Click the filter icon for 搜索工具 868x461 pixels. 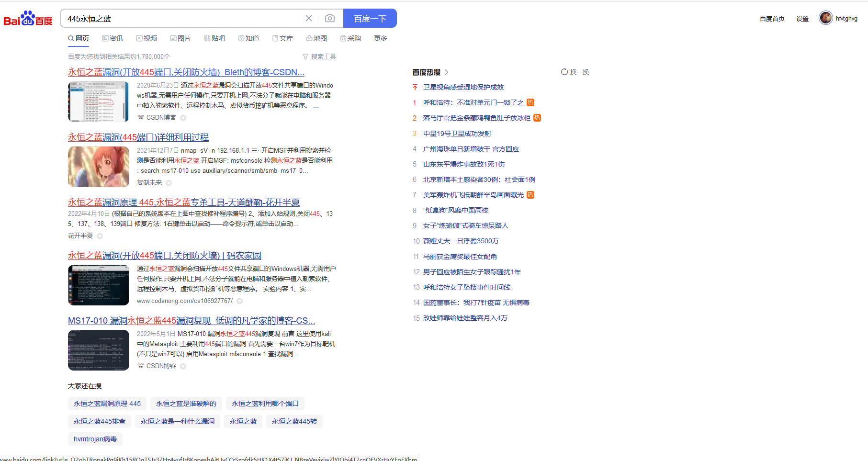[305, 56]
